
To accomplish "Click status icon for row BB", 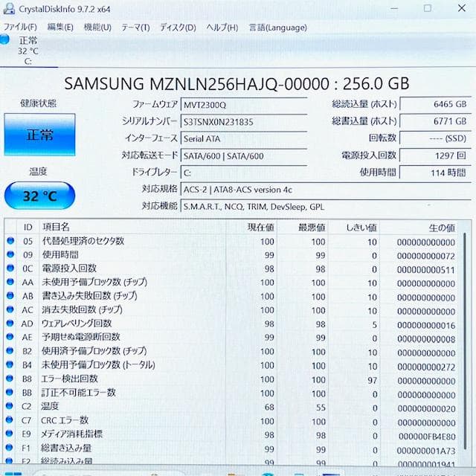I will (x=10, y=392).
